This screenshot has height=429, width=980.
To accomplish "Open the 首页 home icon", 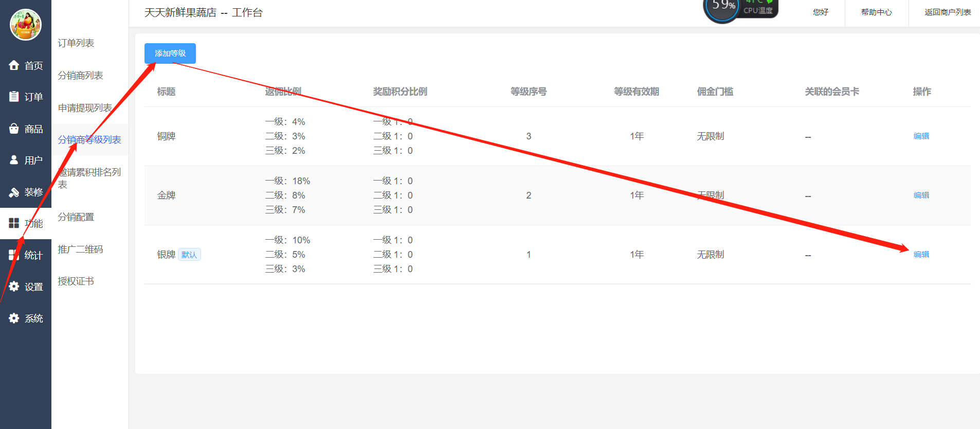I will (x=14, y=65).
